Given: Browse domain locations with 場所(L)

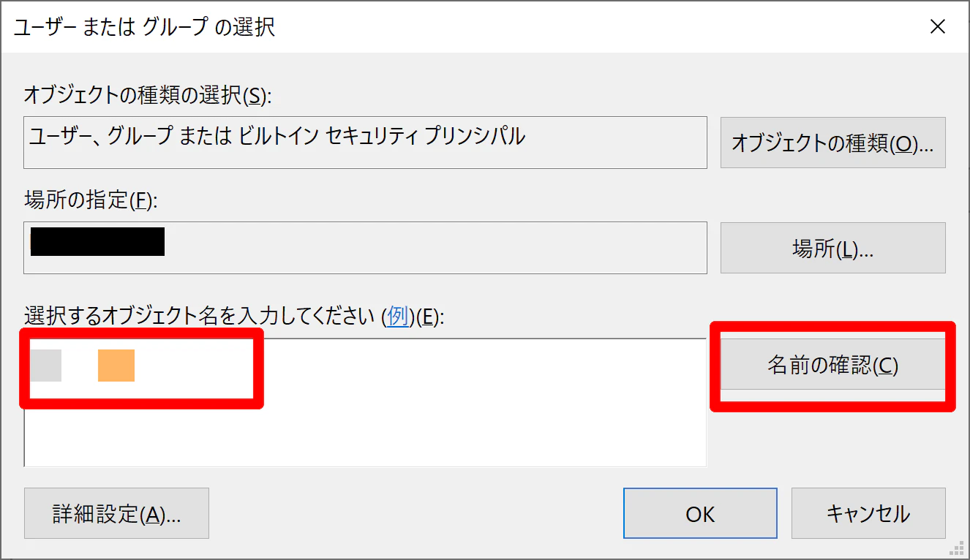Looking at the screenshot, I should 832,248.
